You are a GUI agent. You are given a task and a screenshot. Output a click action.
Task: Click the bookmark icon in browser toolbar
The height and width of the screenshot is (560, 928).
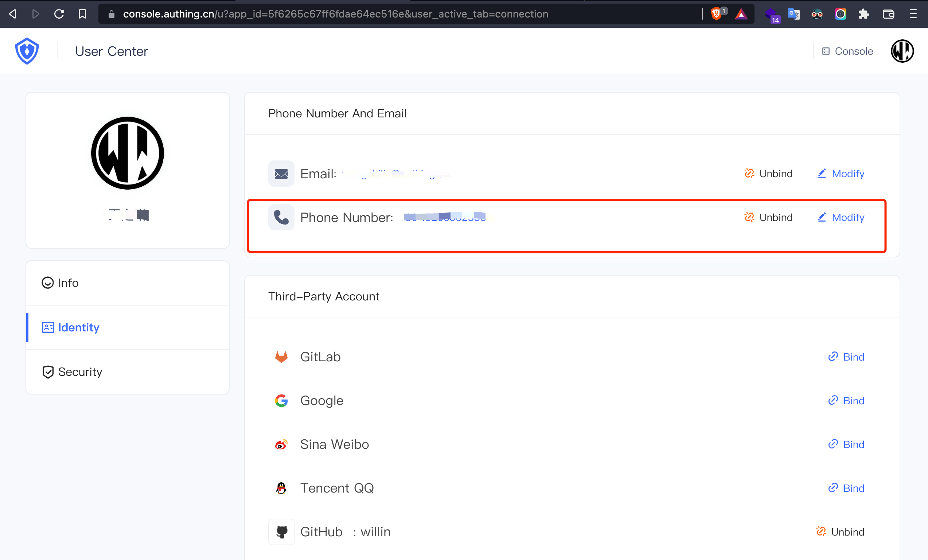[x=82, y=14]
